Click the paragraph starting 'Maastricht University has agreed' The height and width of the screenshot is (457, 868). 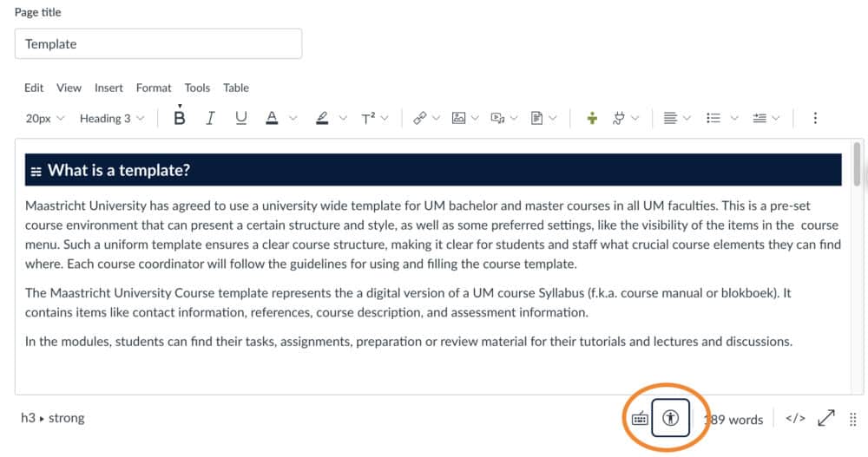433,235
